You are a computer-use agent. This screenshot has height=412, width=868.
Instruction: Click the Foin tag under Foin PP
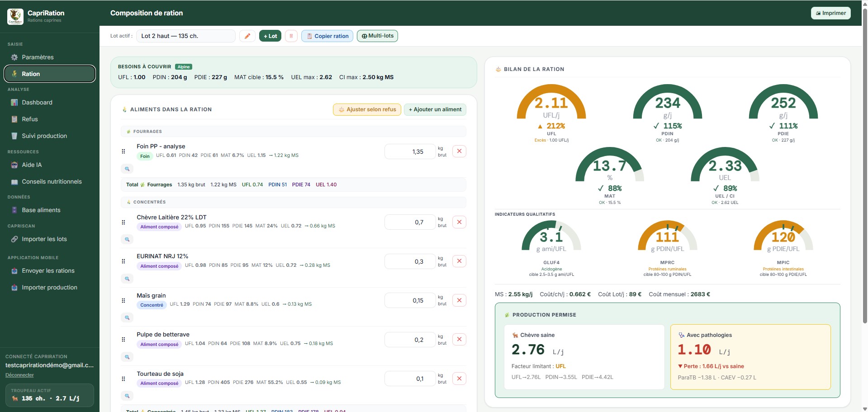145,156
